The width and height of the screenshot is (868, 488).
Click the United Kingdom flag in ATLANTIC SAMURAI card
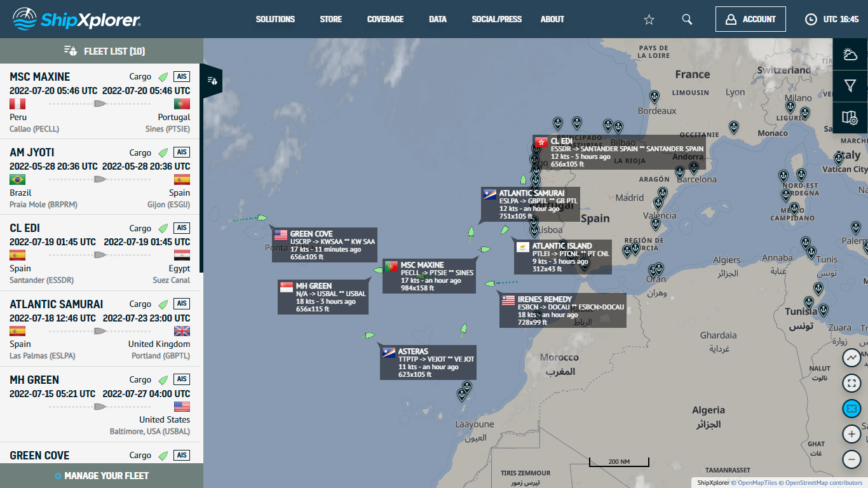182,330
